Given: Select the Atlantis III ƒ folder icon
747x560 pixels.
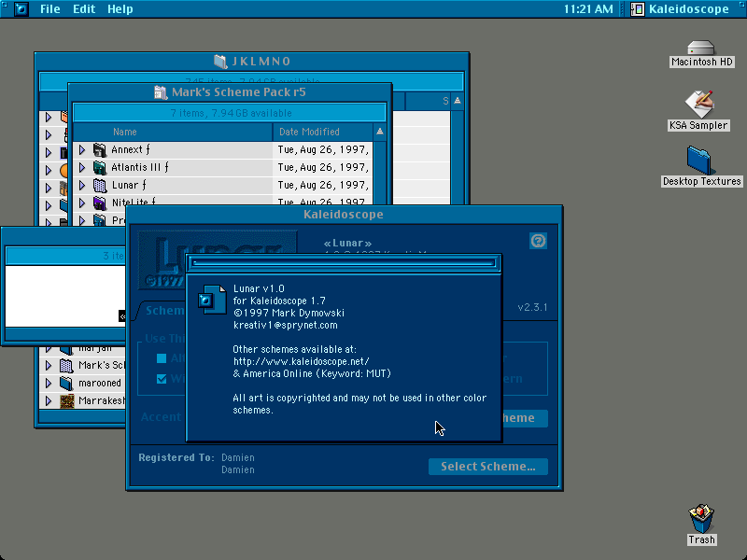Looking at the screenshot, I should pos(99,168).
